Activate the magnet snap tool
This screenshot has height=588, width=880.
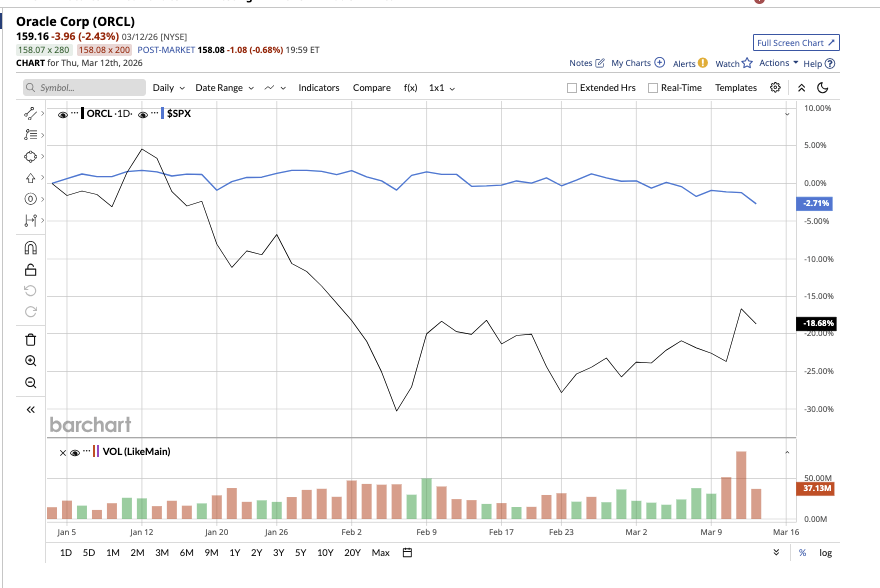pyautogui.click(x=30, y=248)
